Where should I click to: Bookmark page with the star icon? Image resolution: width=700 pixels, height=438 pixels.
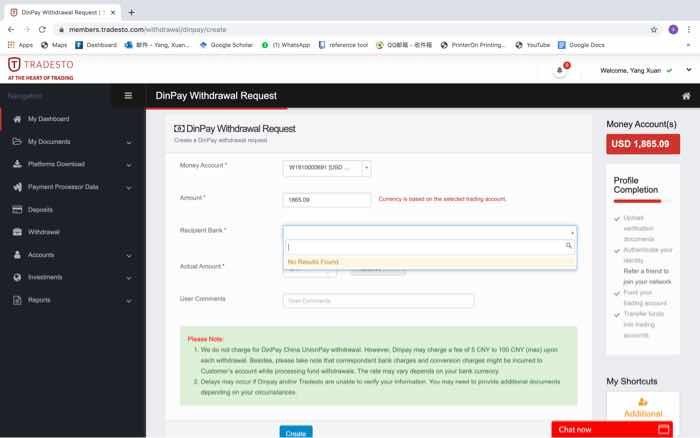point(654,29)
